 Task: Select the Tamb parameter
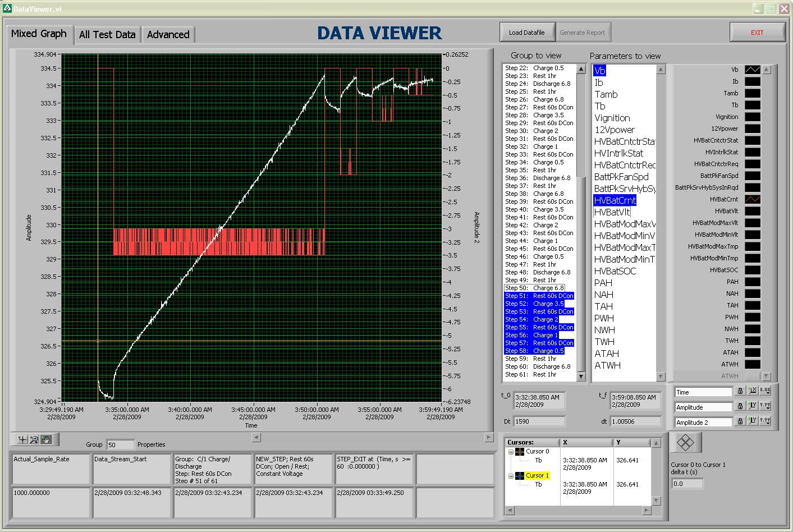[606, 94]
